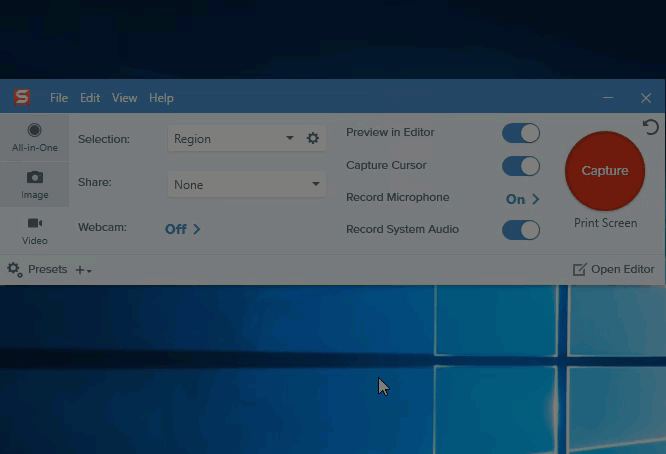Open the Help menu
666x454 pixels.
pos(161,98)
